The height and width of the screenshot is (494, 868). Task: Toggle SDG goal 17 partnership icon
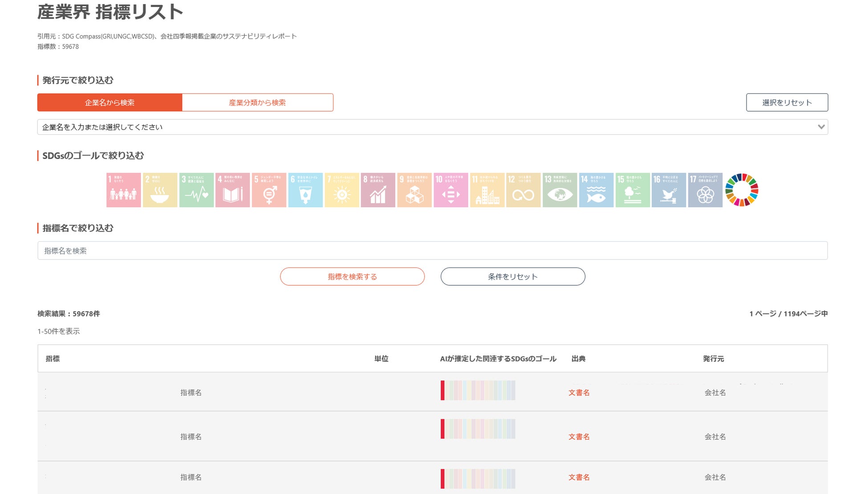pyautogui.click(x=705, y=190)
